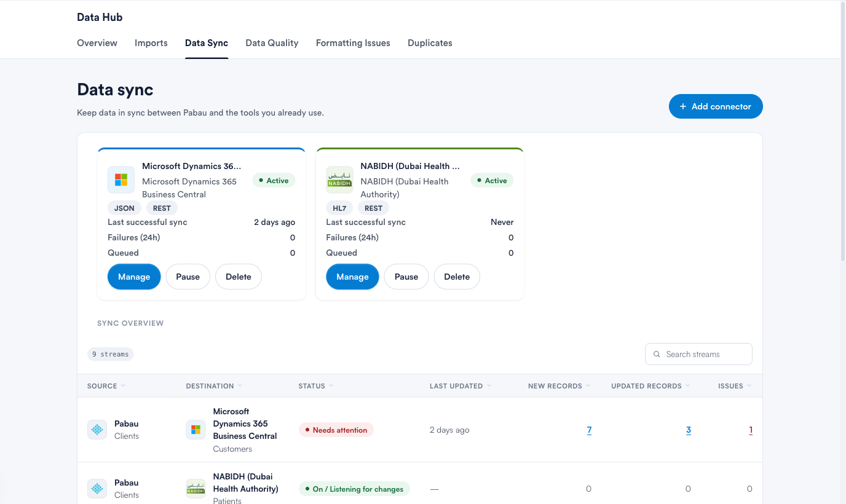Click the Pabau icon in the second stream row

97,489
